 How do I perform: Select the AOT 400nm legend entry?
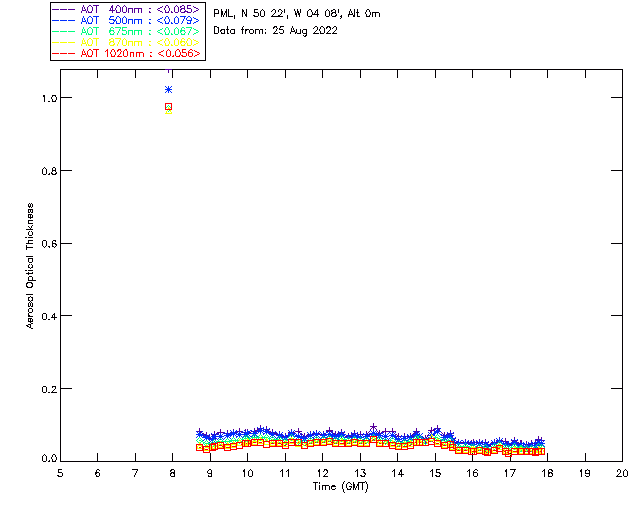(126, 9)
